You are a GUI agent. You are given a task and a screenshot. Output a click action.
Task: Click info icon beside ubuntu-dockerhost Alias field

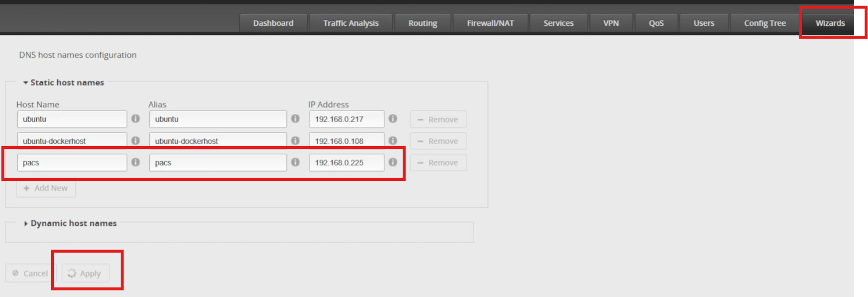[x=295, y=140]
